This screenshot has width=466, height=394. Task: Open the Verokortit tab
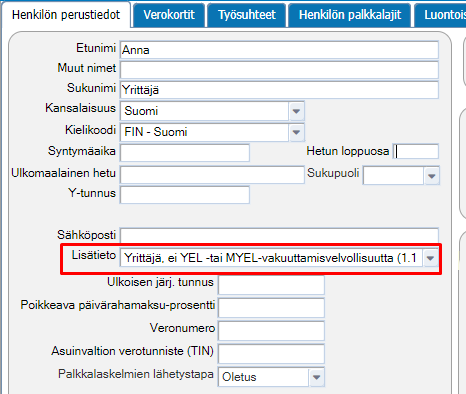tap(169, 15)
